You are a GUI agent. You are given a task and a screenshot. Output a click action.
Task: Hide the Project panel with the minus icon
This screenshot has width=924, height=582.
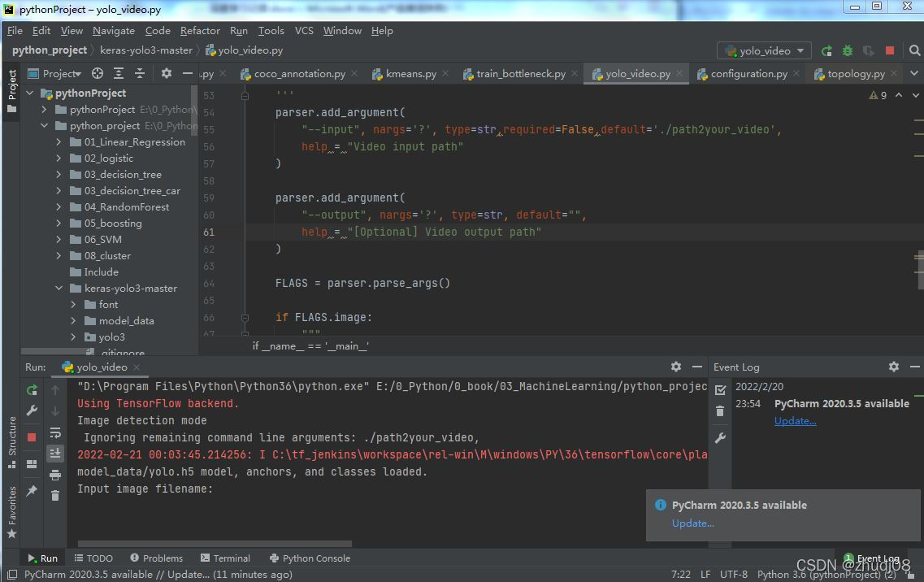[x=188, y=73]
